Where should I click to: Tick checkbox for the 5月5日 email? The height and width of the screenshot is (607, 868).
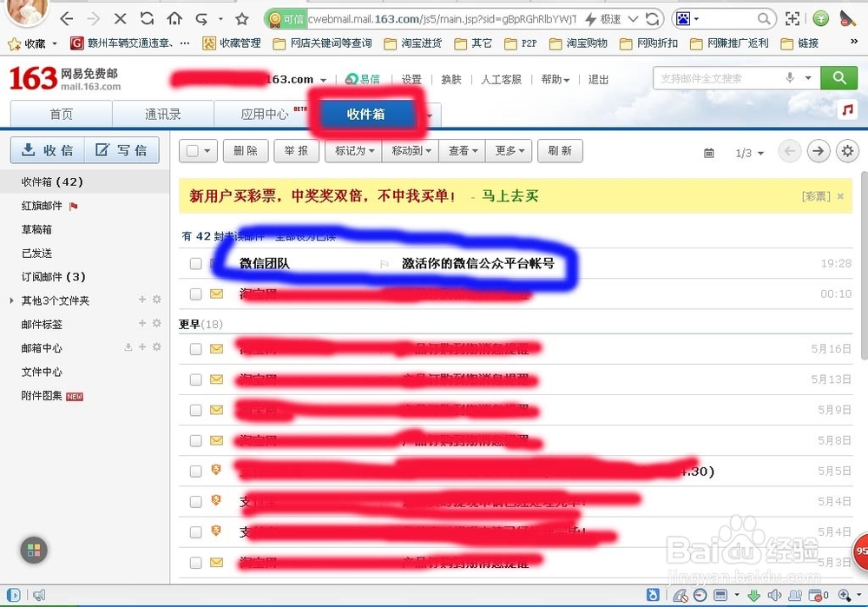point(195,471)
